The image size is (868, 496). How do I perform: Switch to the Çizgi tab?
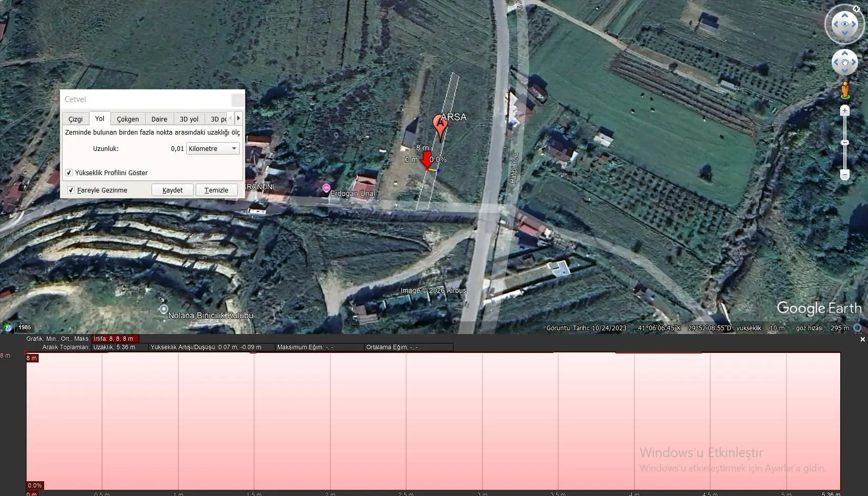(x=75, y=119)
